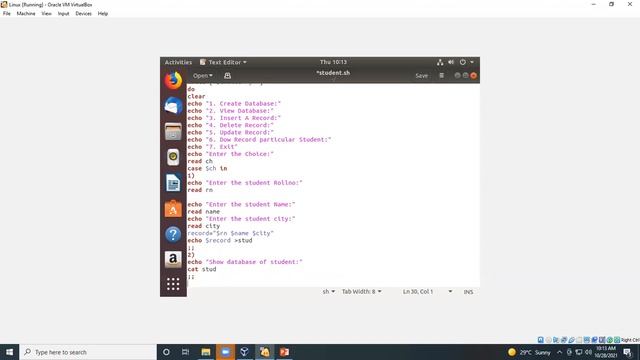Open the Windows taskbar clock and date

pos(605,352)
